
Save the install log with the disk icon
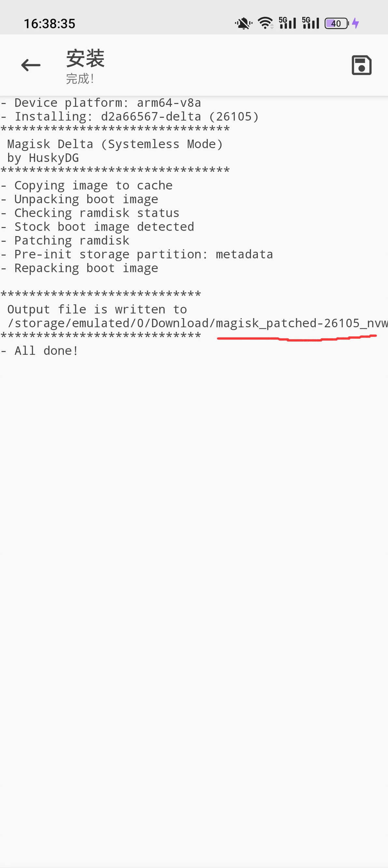361,65
